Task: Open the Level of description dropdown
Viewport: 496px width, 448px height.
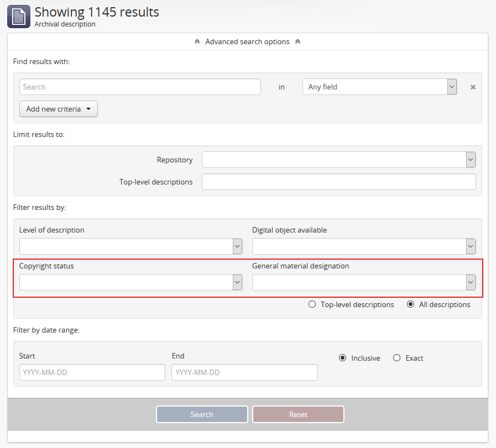Action: point(130,246)
